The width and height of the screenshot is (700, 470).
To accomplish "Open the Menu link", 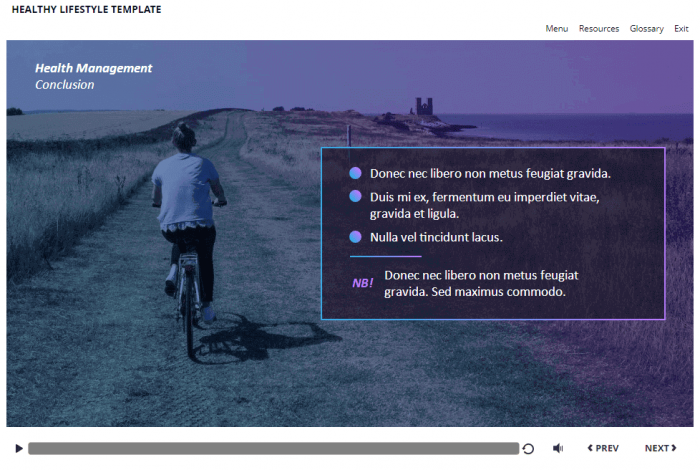I will 556,29.
